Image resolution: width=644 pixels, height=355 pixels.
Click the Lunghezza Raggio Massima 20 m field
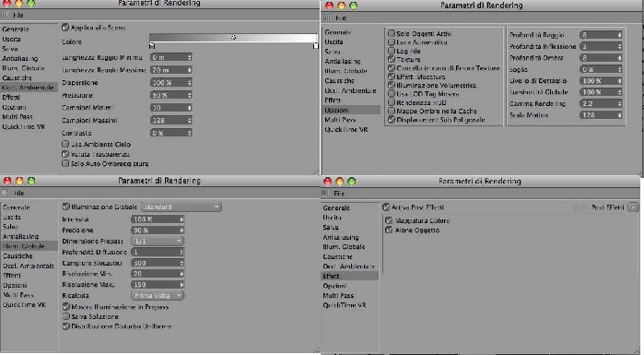pyautogui.click(x=170, y=70)
